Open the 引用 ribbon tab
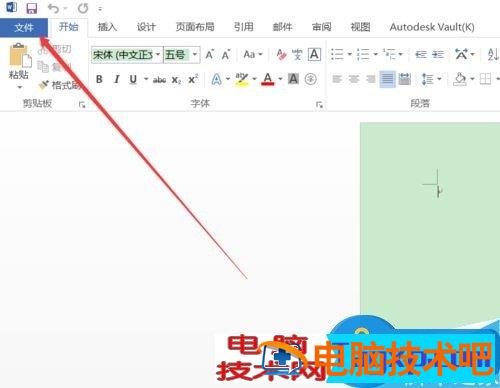 (243, 27)
